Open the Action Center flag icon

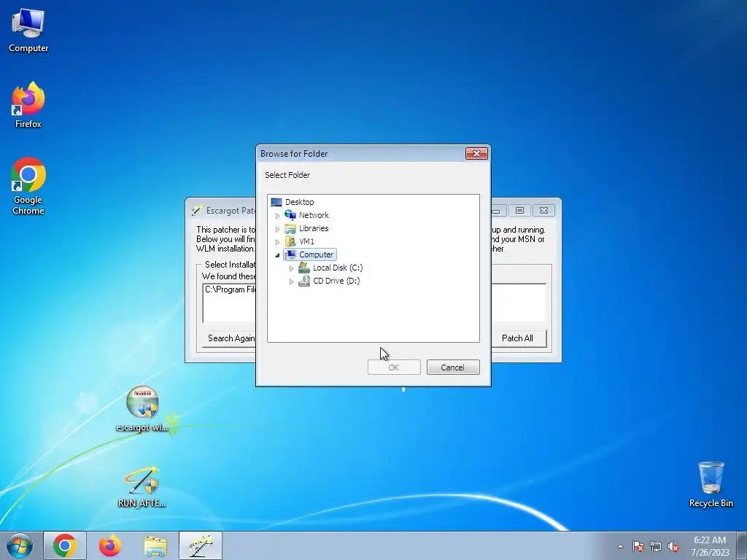pyautogui.click(x=638, y=546)
